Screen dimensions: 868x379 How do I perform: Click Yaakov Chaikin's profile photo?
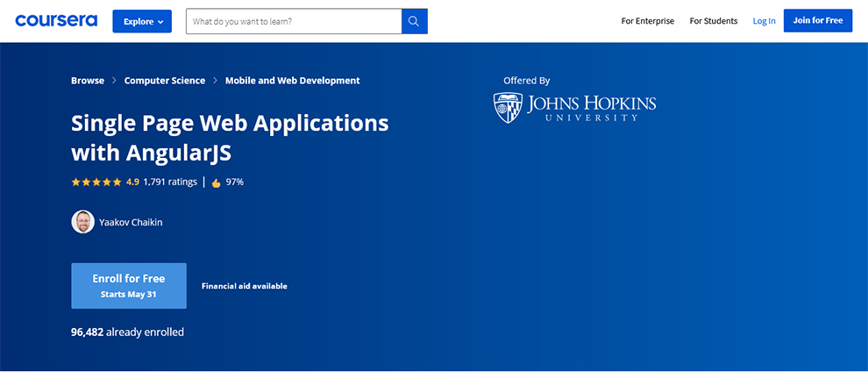point(83,222)
